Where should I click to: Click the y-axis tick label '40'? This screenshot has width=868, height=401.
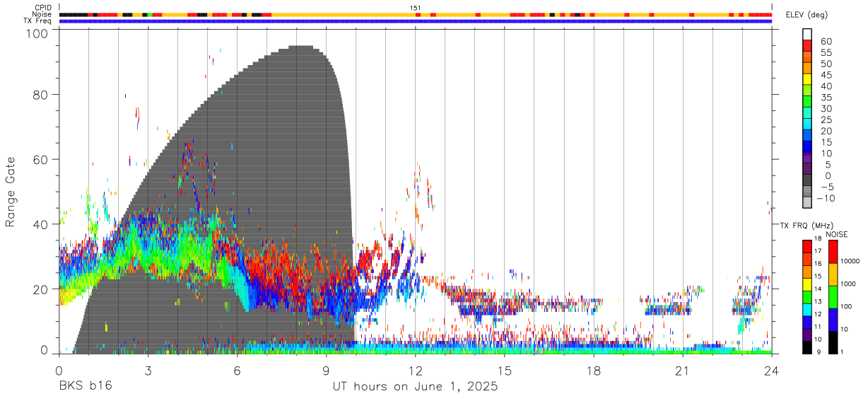(42, 223)
